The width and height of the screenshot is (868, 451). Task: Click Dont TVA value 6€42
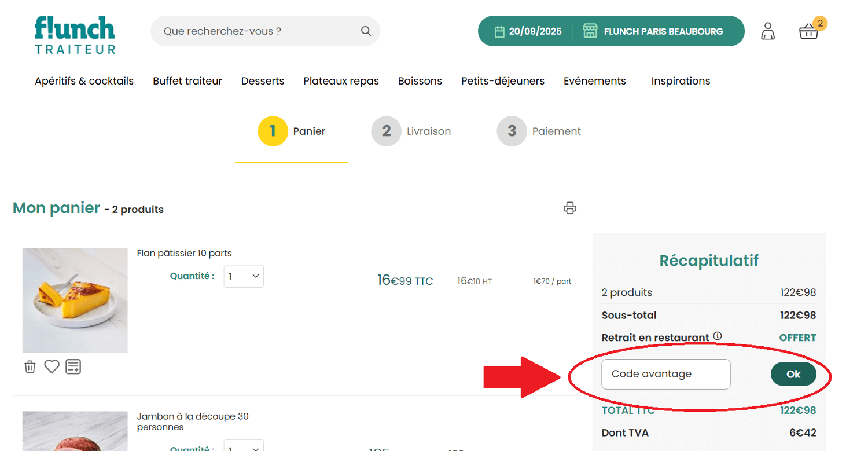tap(803, 432)
